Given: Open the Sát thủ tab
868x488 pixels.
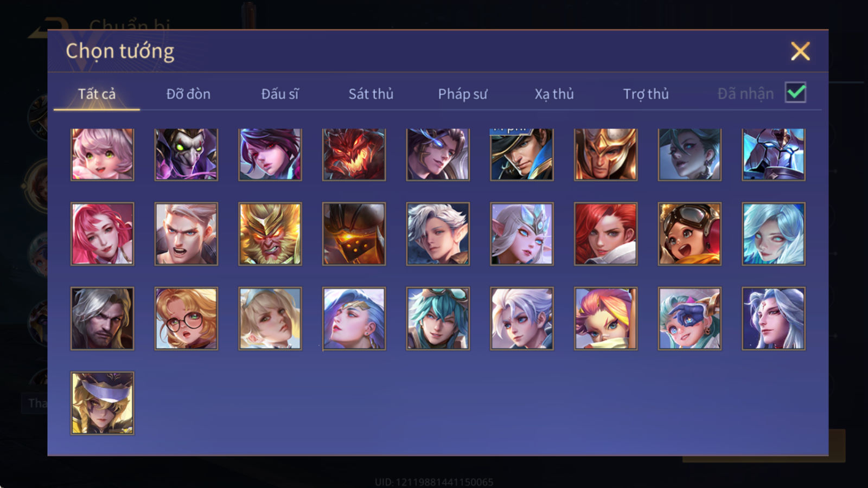Looking at the screenshot, I should (371, 94).
